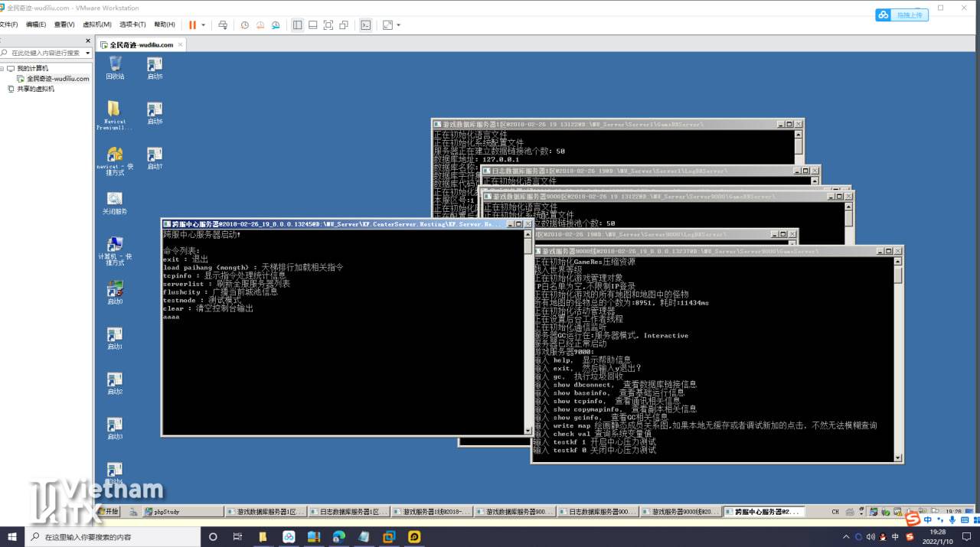Click the guest 开始 Start button
This screenshot has width=980, height=547.
tap(108, 511)
